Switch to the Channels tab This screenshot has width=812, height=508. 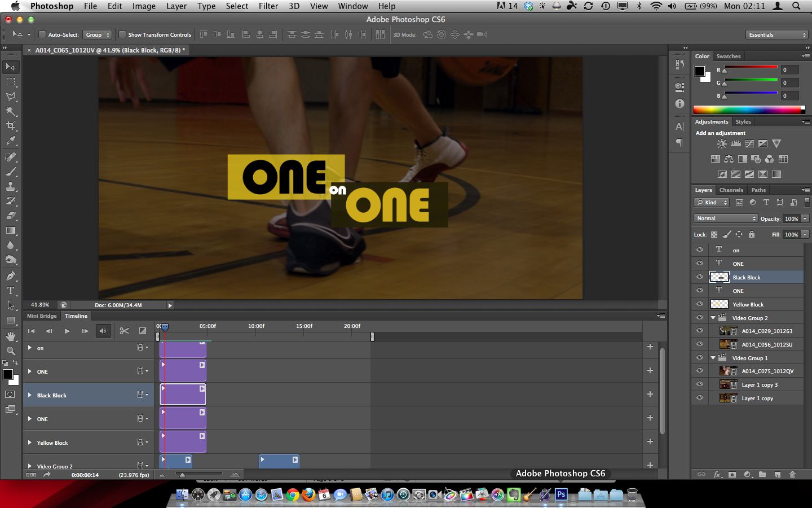point(731,190)
